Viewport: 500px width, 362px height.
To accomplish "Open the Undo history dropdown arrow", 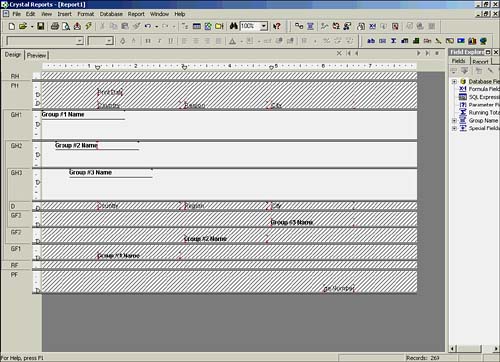I will [x=156, y=26].
